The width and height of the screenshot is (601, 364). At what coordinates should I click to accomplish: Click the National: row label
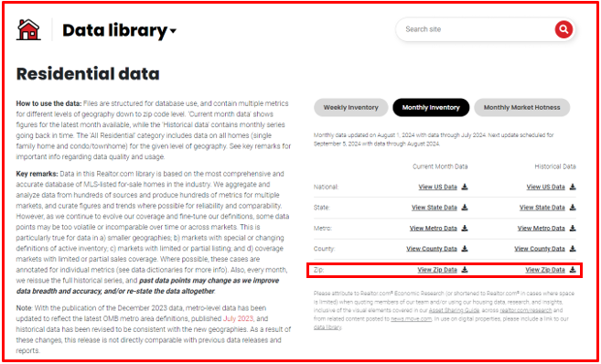pos(327,187)
